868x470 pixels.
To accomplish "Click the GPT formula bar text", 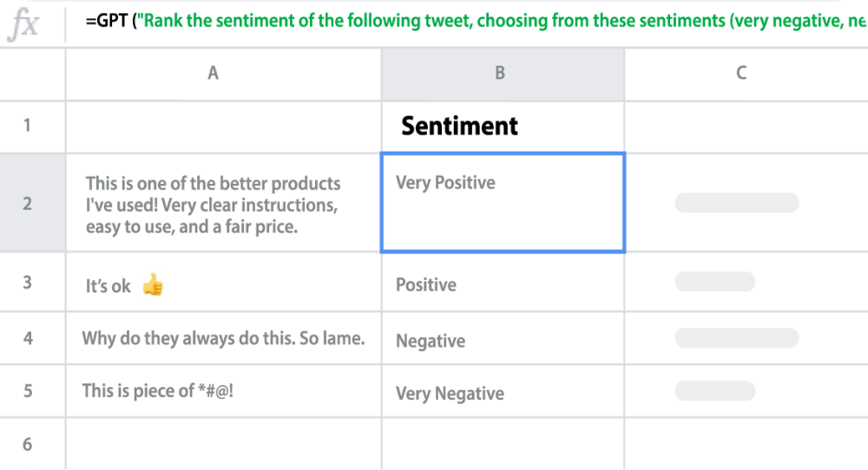I will tap(469, 21).
